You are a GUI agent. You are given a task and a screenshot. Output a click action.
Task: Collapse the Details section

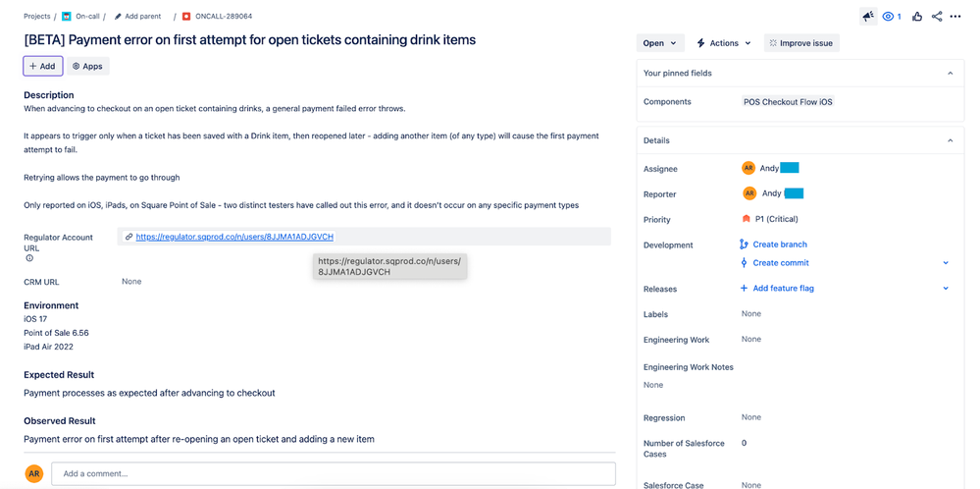click(x=950, y=141)
